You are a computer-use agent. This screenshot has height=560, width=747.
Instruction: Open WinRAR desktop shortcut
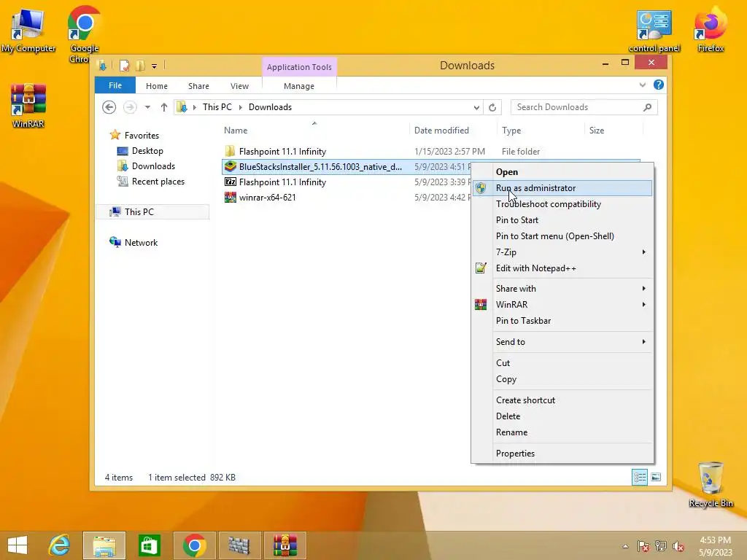28,106
